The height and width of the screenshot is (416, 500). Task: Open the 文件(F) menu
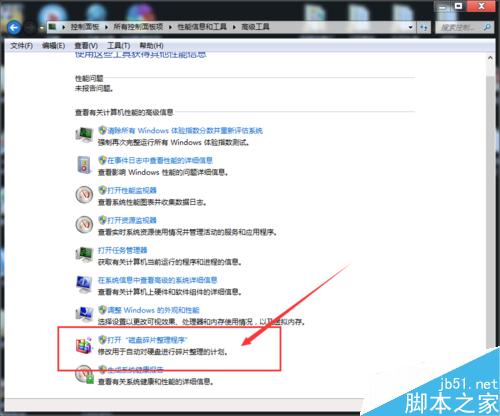tap(21, 46)
